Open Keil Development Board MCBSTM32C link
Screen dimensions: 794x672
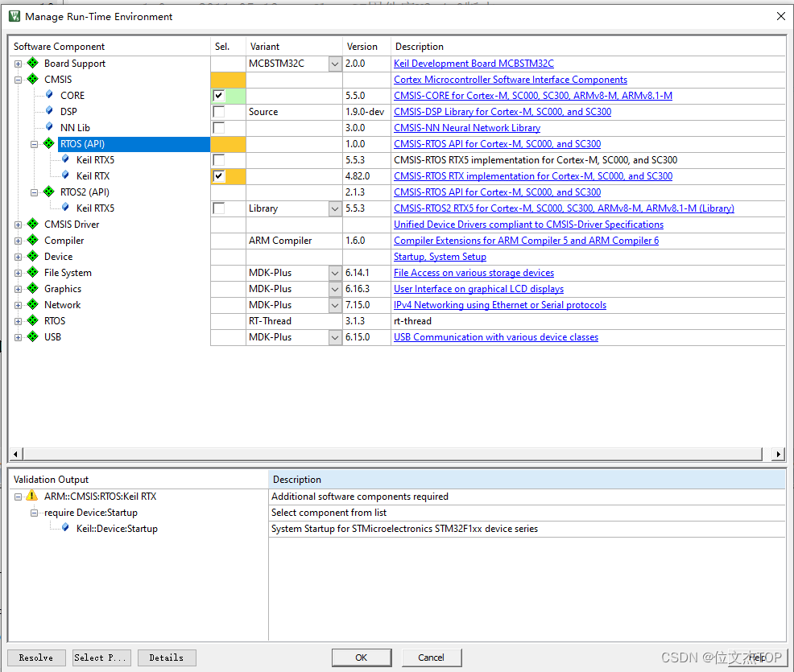[x=474, y=64]
